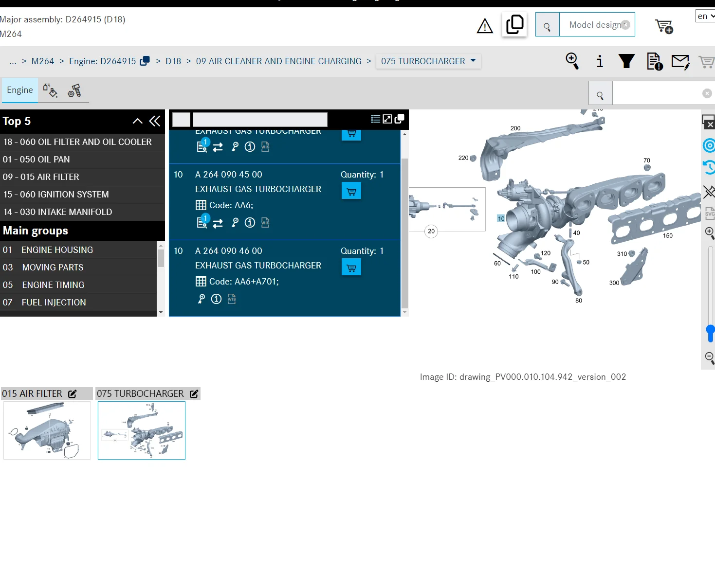Click the part list search magnifier button
Viewport: 715px width, 588px height.
pos(600,93)
